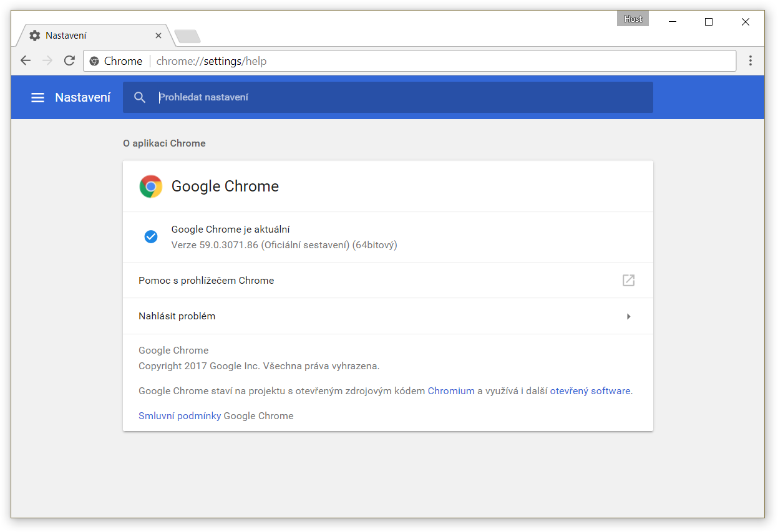The height and width of the screenshot is (532, 778).
Task: Click the search magnifier icon
Action: tap(140, 97)
